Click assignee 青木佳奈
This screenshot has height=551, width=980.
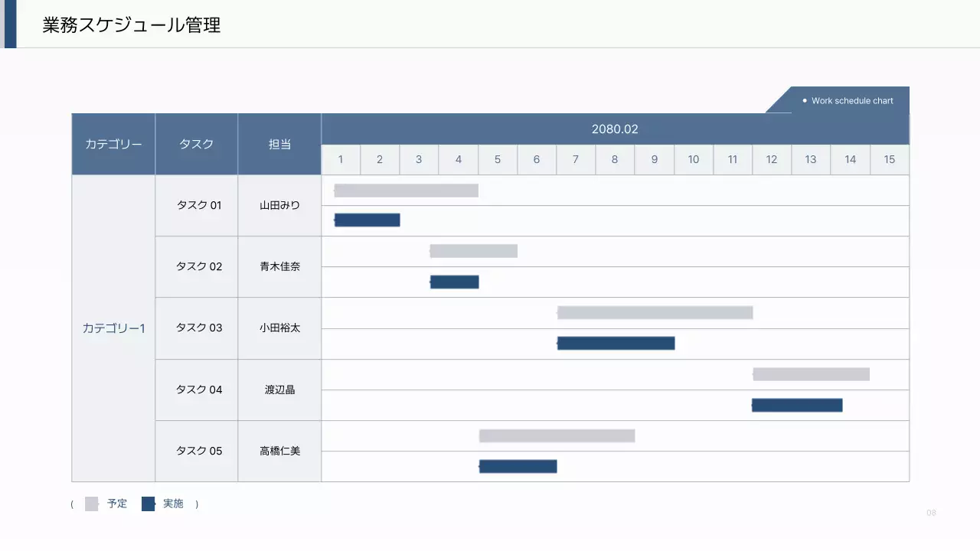[x=279, y=266]
